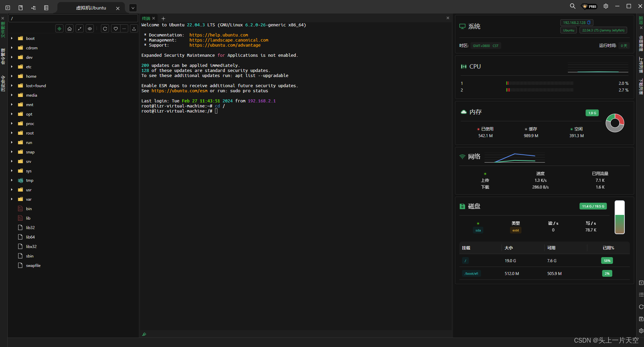
Task: Open the tab list dropdown arrow
Action: coord(133,8)
